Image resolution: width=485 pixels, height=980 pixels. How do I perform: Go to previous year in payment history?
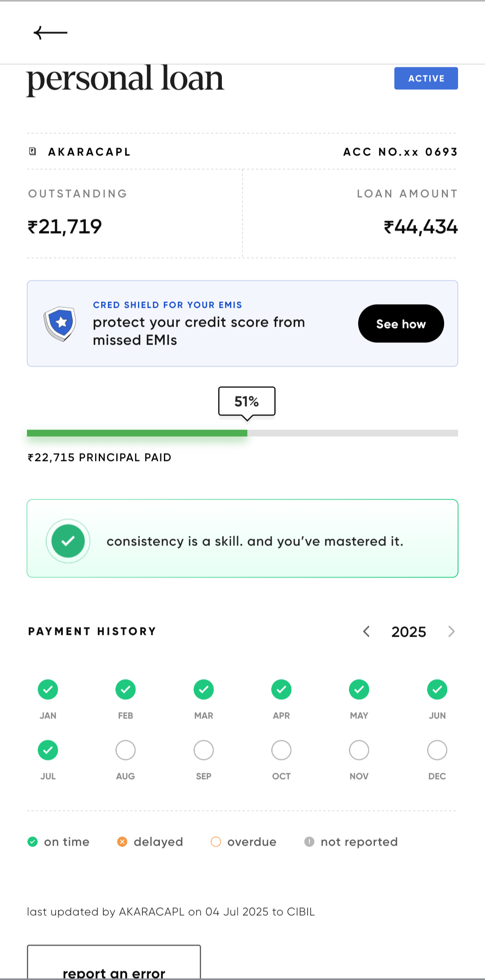click(x=366, y=632)
